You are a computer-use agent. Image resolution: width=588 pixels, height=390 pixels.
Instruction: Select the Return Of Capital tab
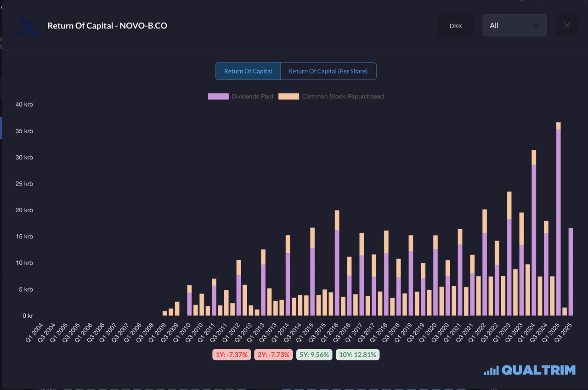(248, 71)
